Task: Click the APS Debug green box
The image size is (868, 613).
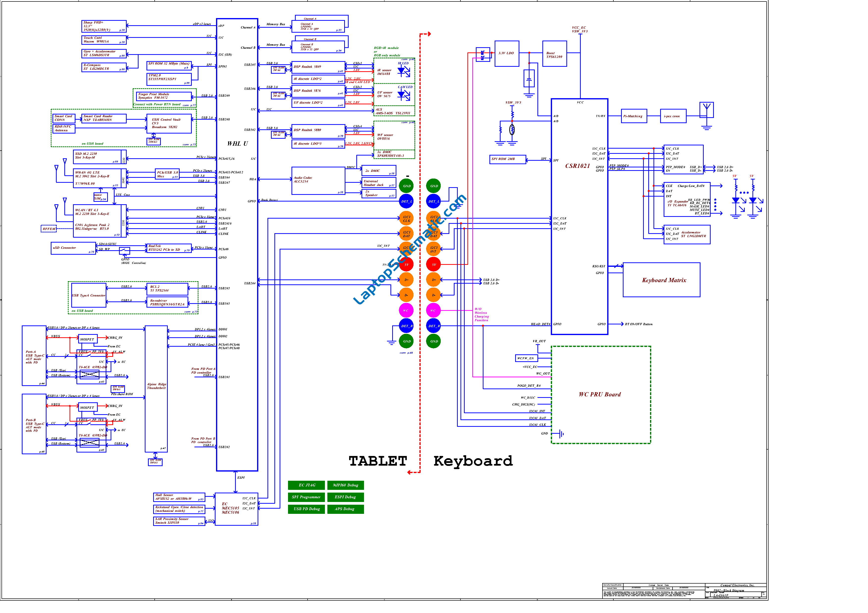Action: [345, 509]
